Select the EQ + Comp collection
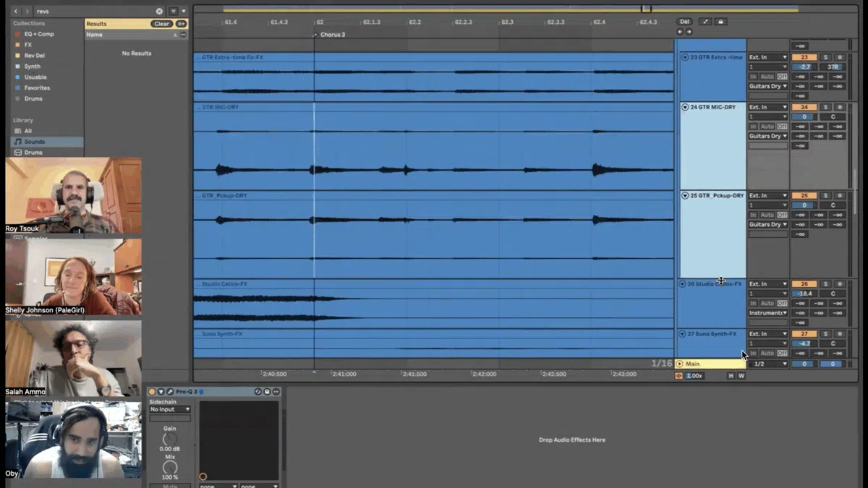This screenshot has width=868, height=488. pyautogui.click(x=39, y=34)
